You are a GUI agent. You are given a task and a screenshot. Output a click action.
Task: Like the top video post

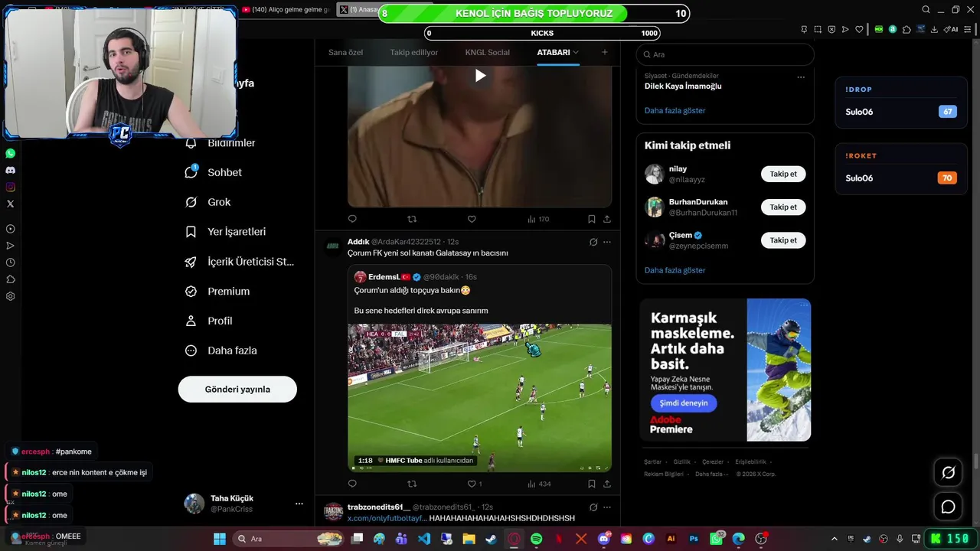coord(472,219)
